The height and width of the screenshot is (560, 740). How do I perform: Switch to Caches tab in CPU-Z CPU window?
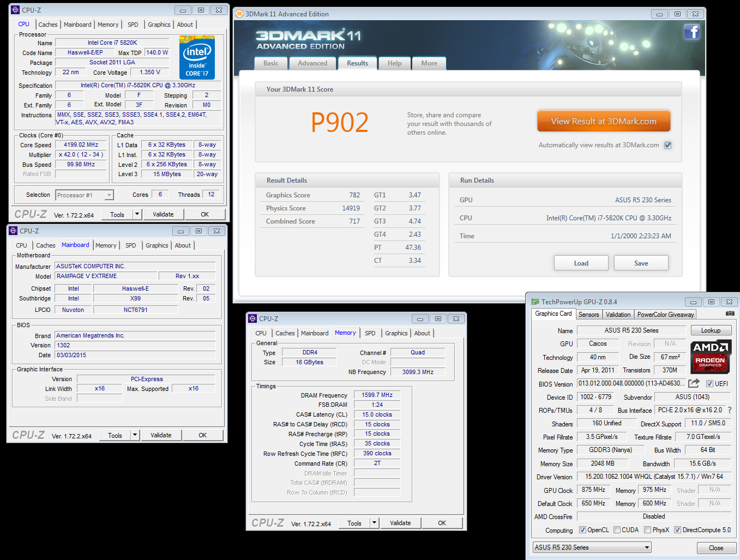click(48, 25)
